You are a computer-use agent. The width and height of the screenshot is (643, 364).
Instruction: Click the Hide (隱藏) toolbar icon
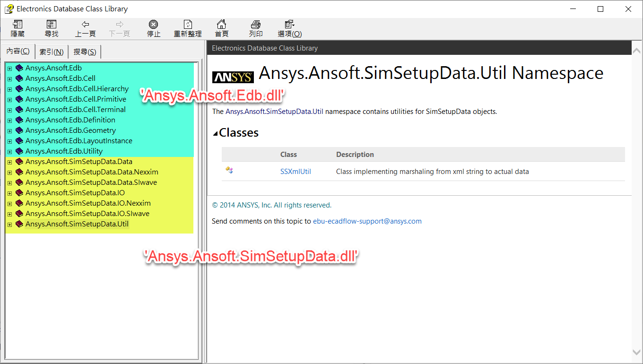point(17,24)
